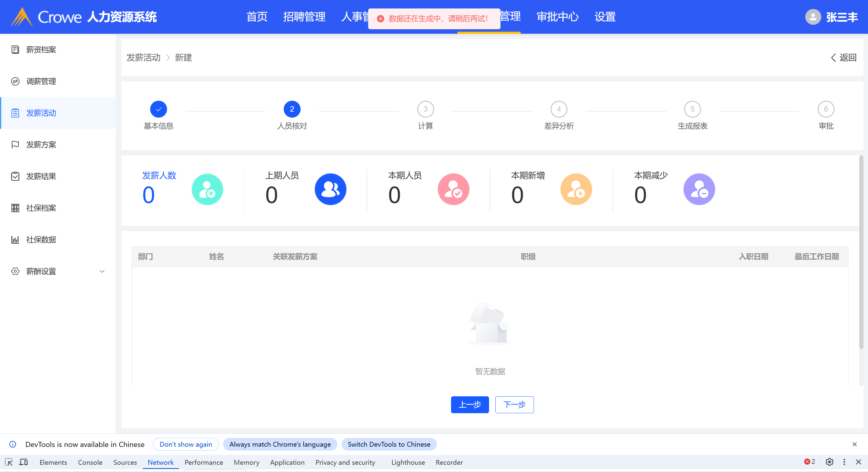Open DevTools settings gear icon
Image resolution: width=868 pixels, height=472 pixels.
click(829, 462)
